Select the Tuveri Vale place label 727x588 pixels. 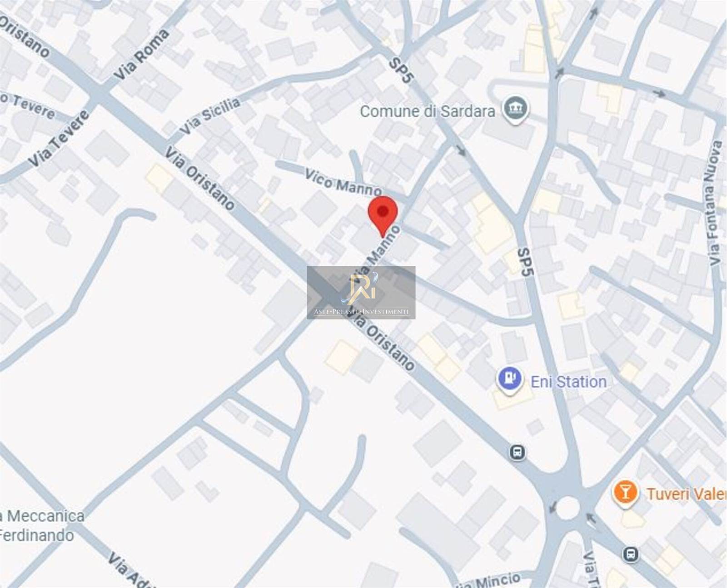click(686, 493)
